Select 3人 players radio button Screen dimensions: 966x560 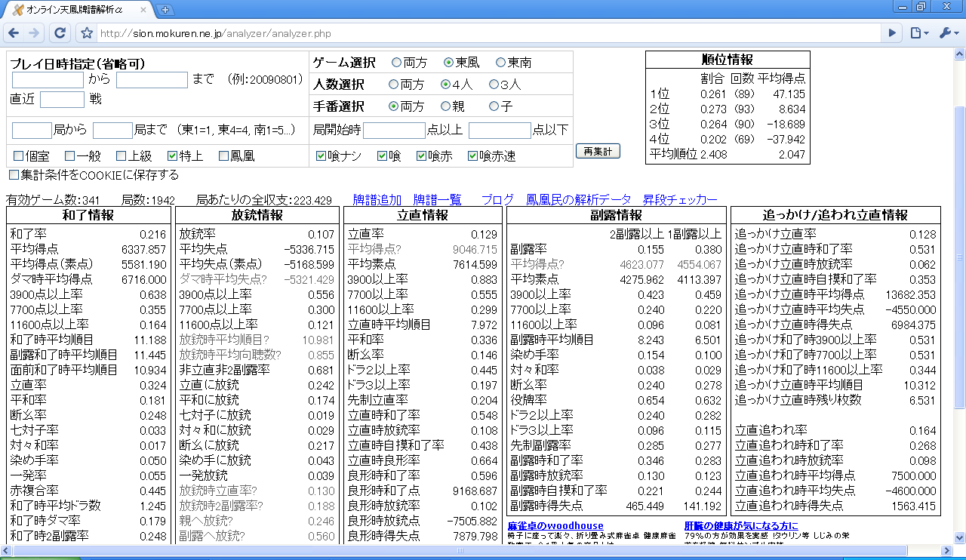[x=494, y=85]
